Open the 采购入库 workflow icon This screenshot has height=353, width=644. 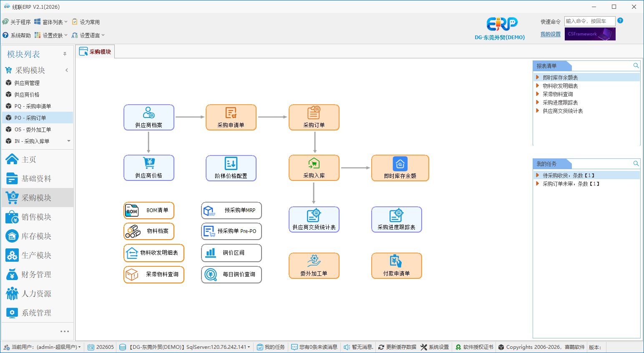point(314,168)
